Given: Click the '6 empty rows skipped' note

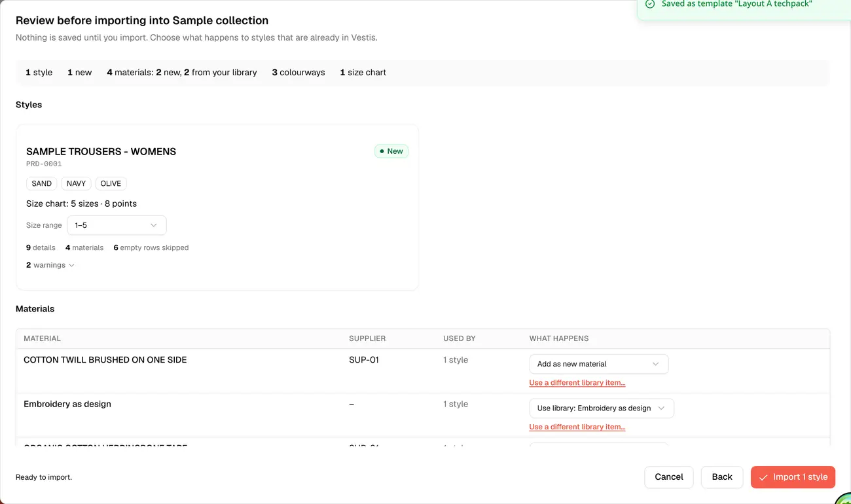Looking at the screenshot, I should coord(151,248).
